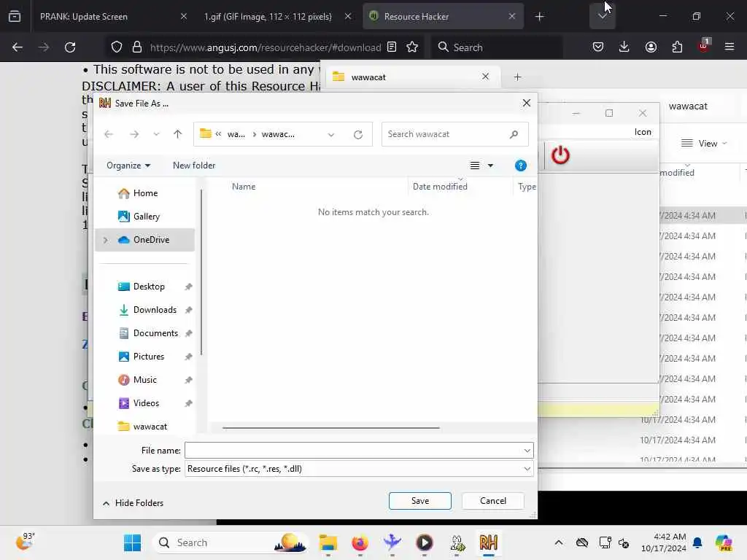Click the Firefox Search box

497,47
